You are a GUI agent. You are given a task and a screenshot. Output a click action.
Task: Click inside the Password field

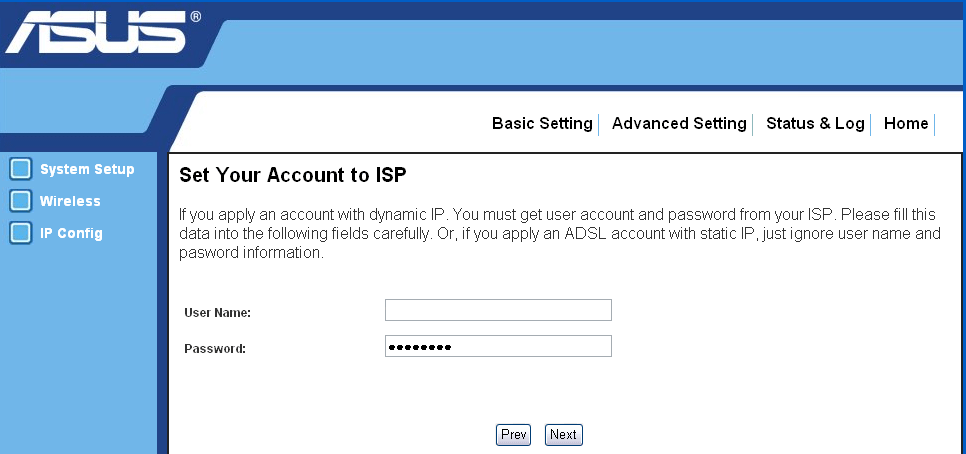498,346
